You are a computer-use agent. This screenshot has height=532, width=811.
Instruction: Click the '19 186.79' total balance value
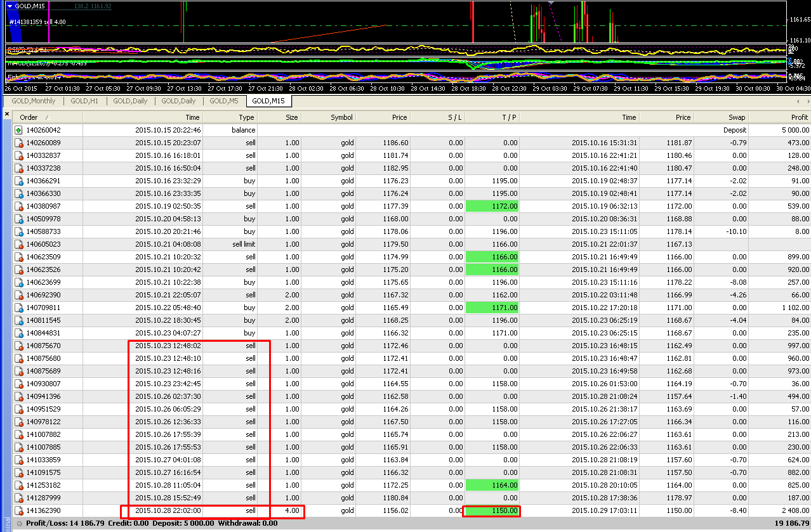pyautogui.click(x=791, y=524)
